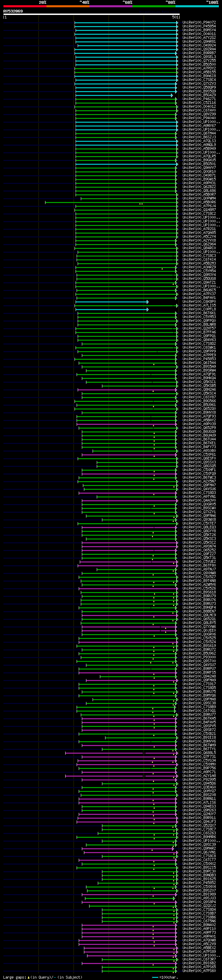Click hit label UniRef100_Q9FPP9
The image size is (222, 980).
199,351
